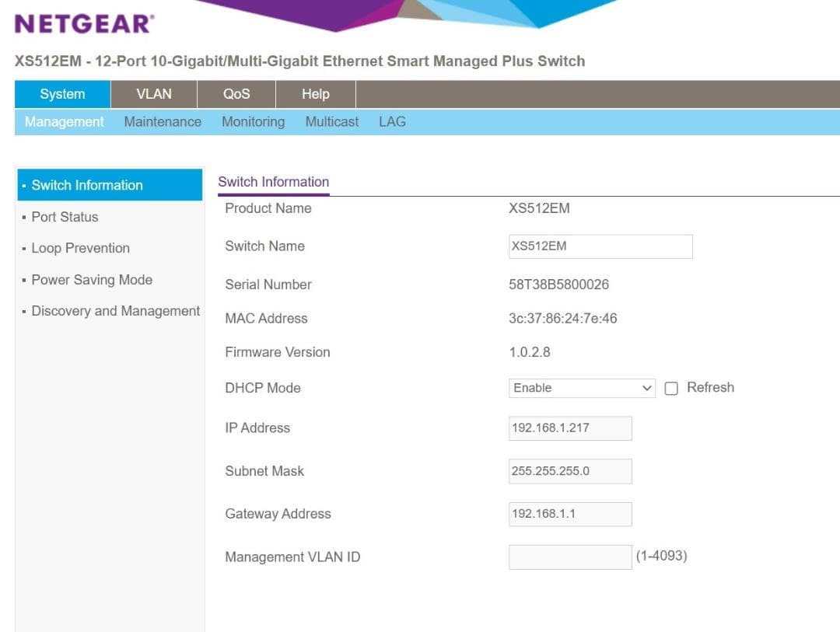Click the NETGEAR logo
The image size is (840, 632).
click(x=84, y=24)
